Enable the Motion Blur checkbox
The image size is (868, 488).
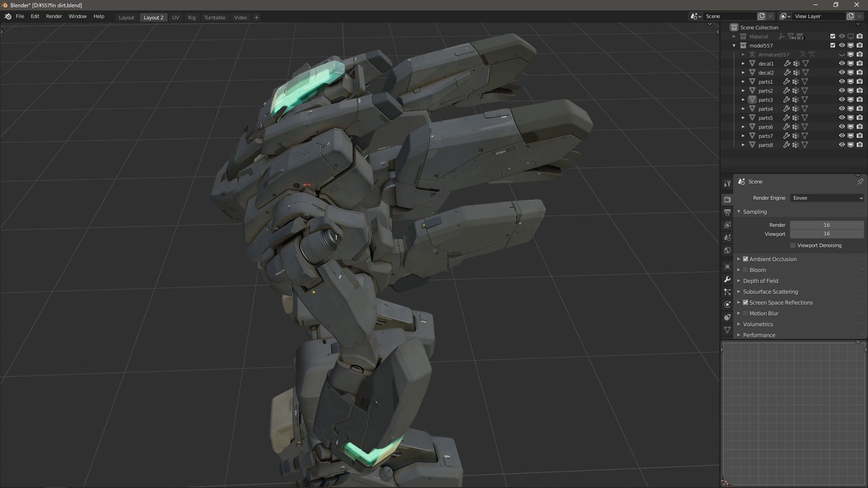(745, 313)
